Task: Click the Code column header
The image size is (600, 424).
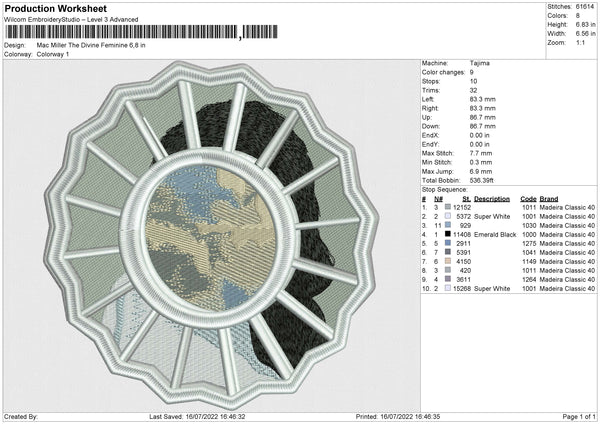Action: [x=528, y=197]
